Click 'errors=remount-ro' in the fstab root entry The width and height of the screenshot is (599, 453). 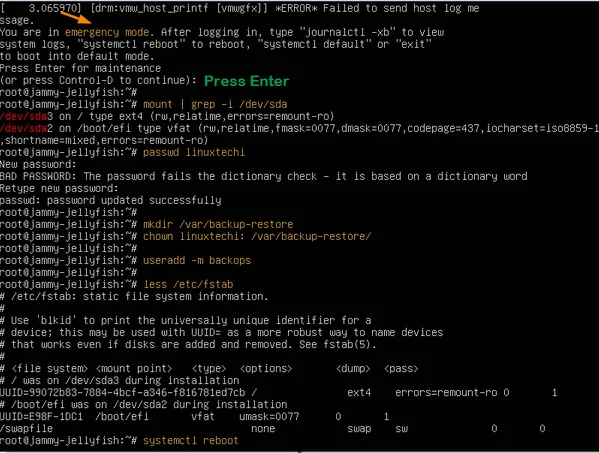[446, 393]
